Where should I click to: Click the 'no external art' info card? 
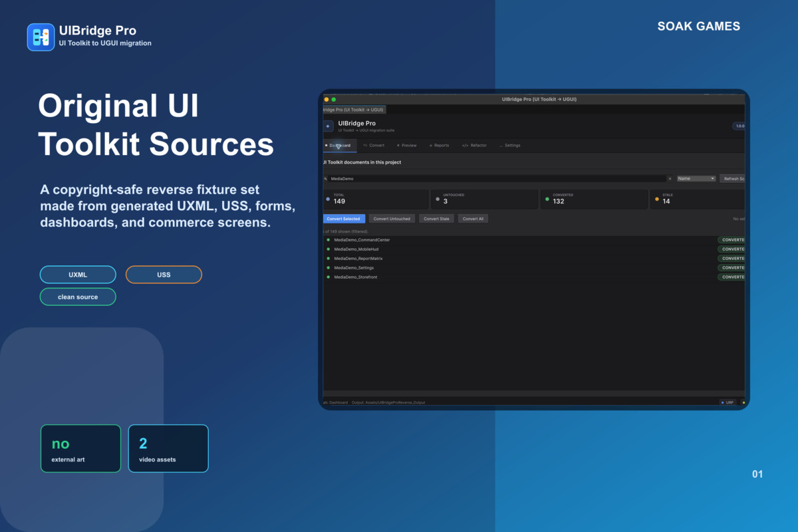click(80, 448)
